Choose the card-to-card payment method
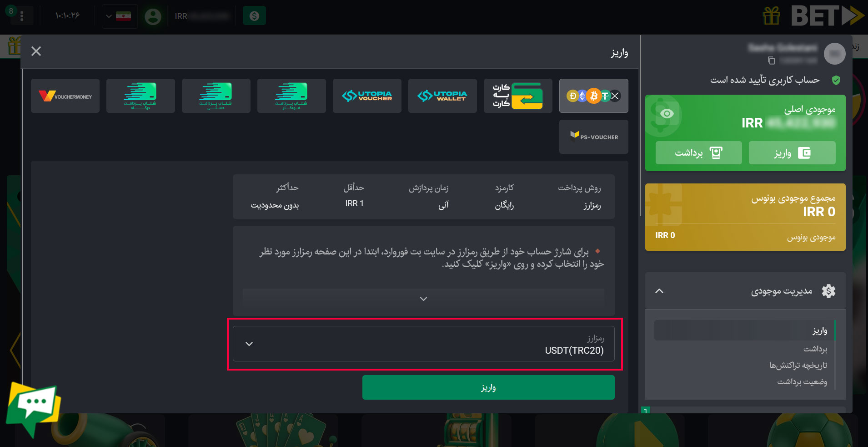This screenshot has height=447, width=868. tap(518, 96)
